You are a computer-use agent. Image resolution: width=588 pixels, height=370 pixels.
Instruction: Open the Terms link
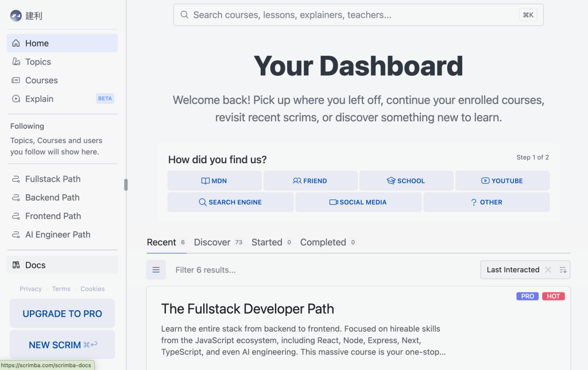pyautogui.click(x=61, y=288)
